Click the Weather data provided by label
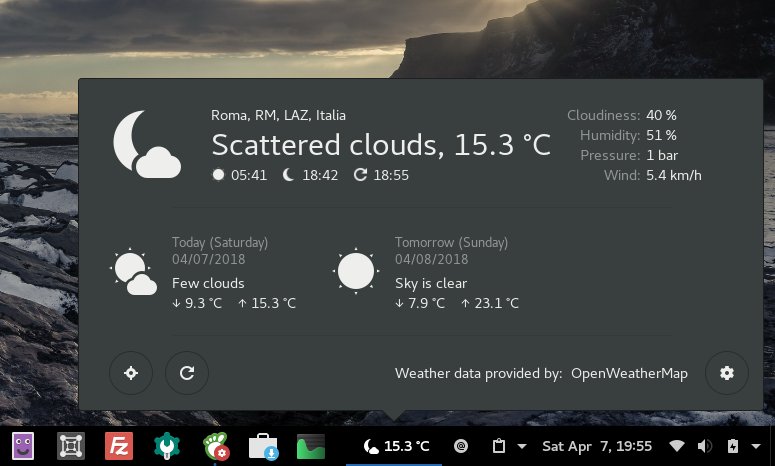Viewport: 775px width, 466px height. [x=478, y=374]
